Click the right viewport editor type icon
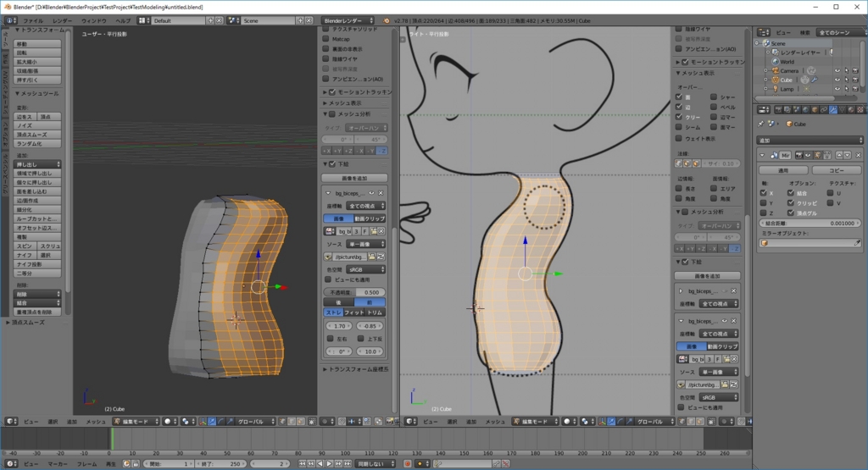 point(410,422)
